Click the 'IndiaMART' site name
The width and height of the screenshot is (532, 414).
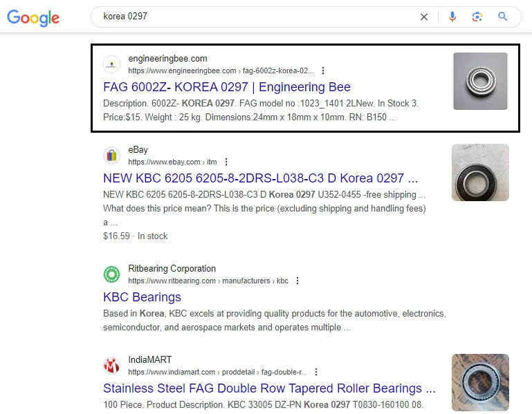tap(150, 360)
